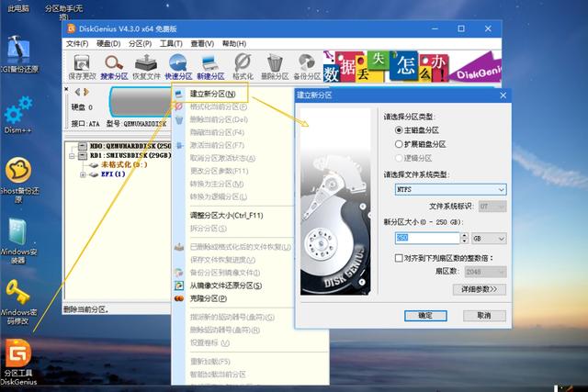
Task: Click the previous disk left arrow
Action: 77,92
